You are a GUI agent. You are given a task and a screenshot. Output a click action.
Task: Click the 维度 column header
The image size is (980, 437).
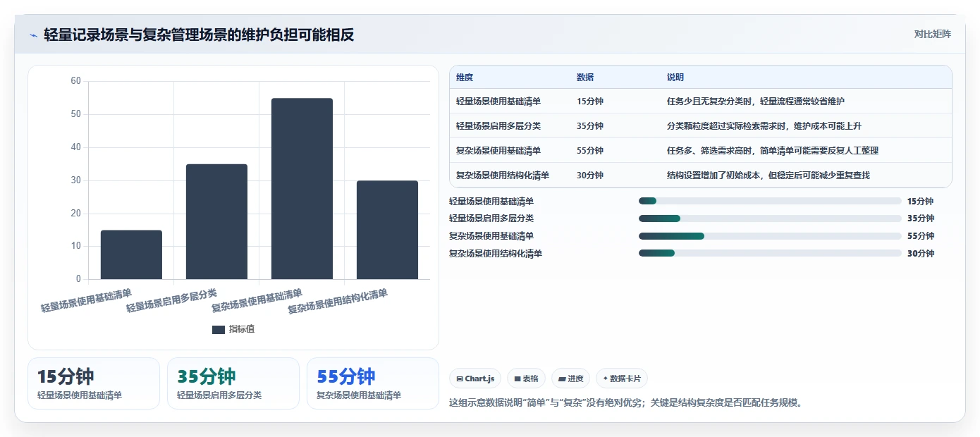click(465, 78)
